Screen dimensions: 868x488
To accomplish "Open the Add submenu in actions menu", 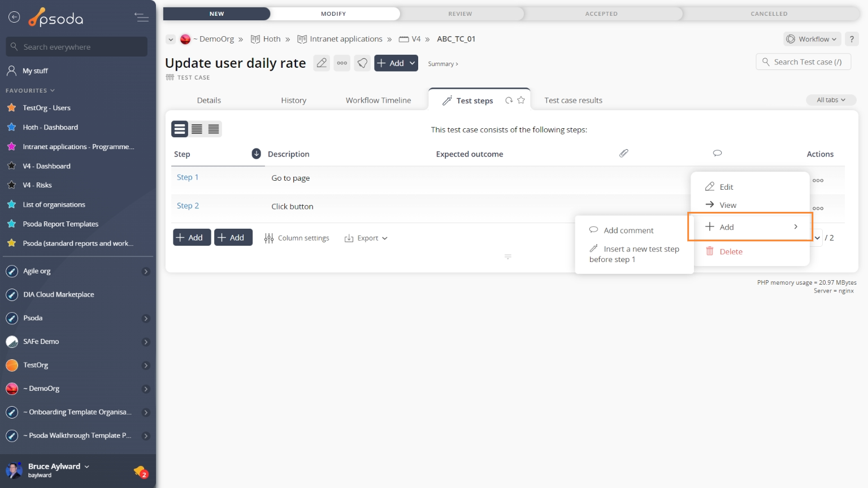I will [750, 226].
